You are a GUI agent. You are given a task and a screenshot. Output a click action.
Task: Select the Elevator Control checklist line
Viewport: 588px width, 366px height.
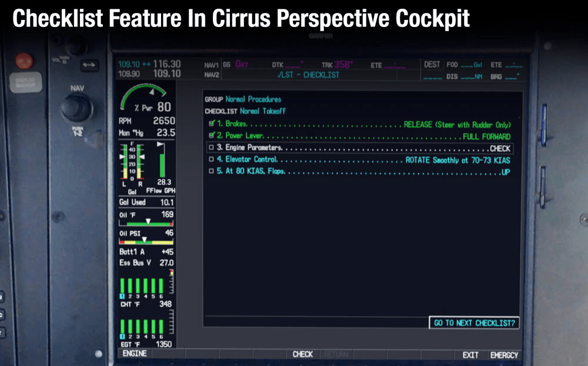click(360, 160)
